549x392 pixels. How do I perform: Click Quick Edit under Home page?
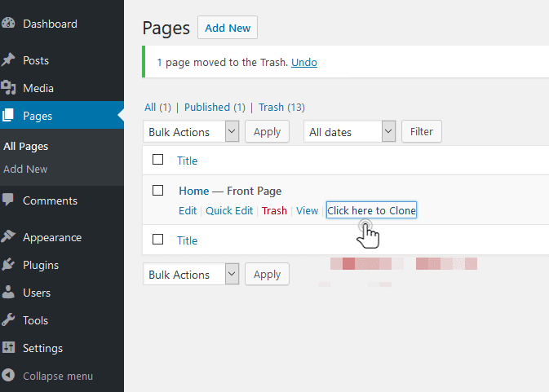pyautogui.click(x=229, y=210)
